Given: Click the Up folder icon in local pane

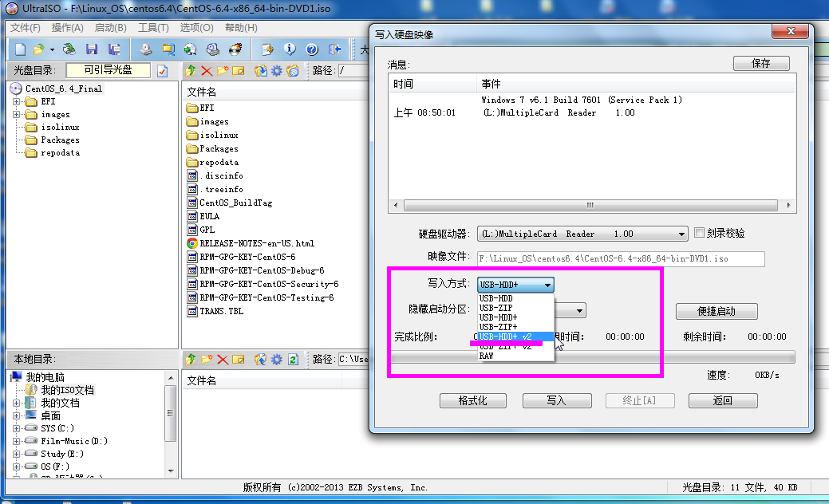Looking at the screenshot, I should [x=191, y=360].
